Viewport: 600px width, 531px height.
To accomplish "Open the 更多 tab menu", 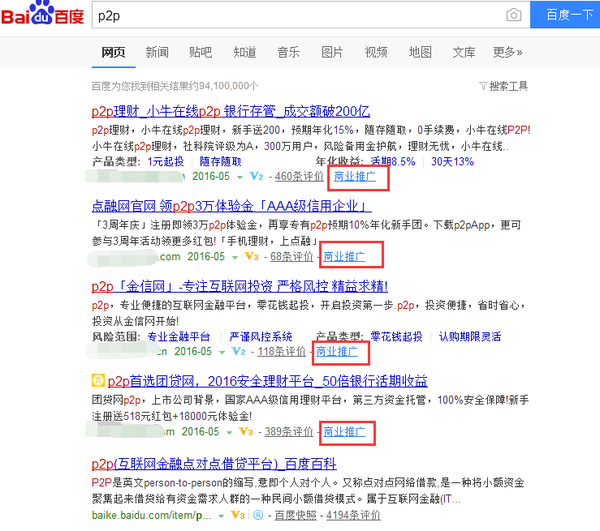I will coord(506,52).
